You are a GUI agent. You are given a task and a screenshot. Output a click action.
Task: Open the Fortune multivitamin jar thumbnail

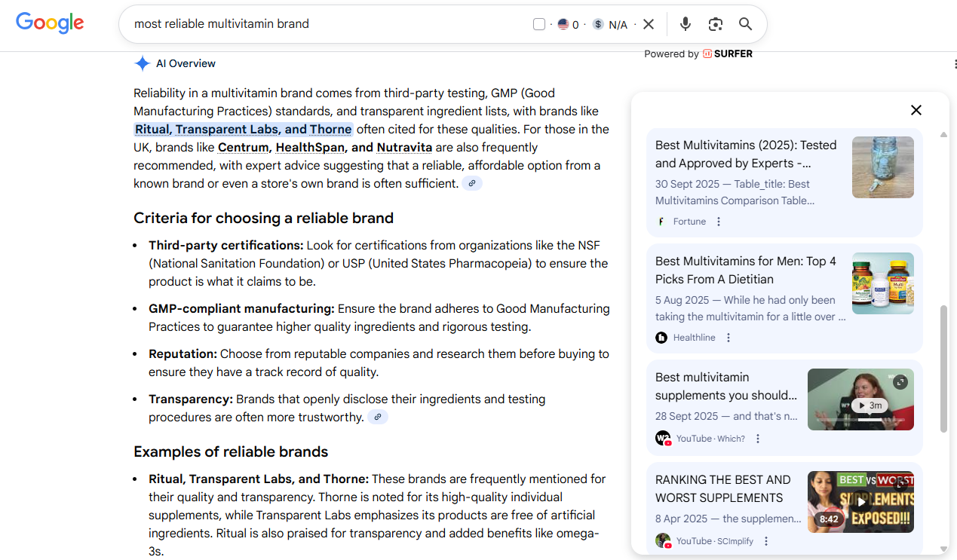pos(883,167)
